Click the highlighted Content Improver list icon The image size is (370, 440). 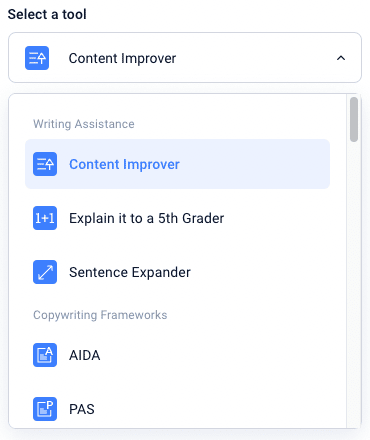click(45, 164)
